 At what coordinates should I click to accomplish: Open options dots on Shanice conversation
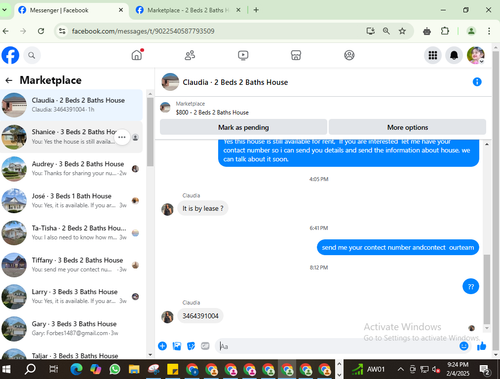point(122,137)
